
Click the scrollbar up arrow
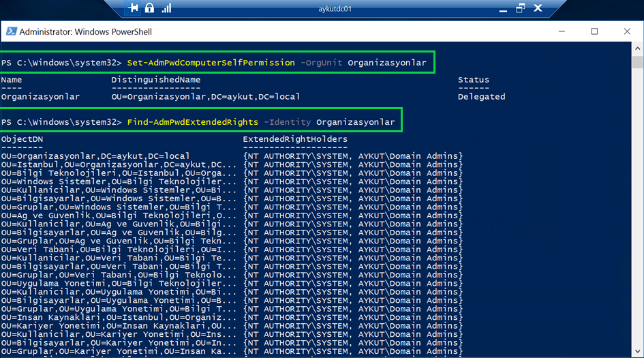click(637, 49)
